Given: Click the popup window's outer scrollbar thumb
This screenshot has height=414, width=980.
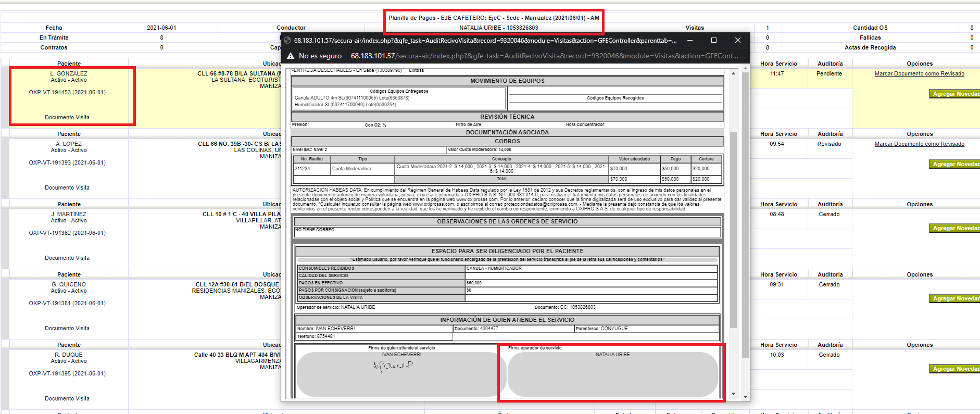Looking at the screenshot, I should tap(745, 215).
